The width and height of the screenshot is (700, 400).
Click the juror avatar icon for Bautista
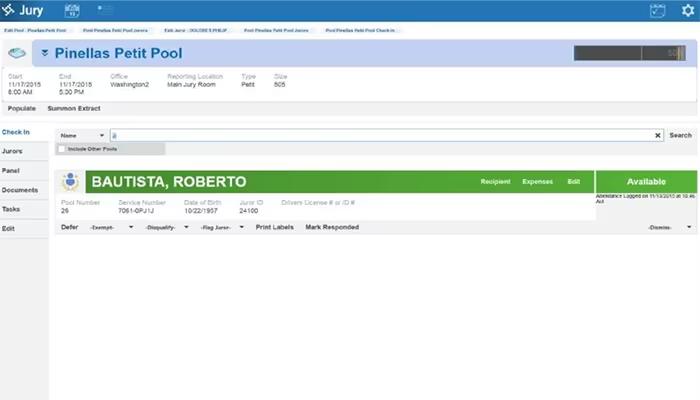click(x=70, y=182)
